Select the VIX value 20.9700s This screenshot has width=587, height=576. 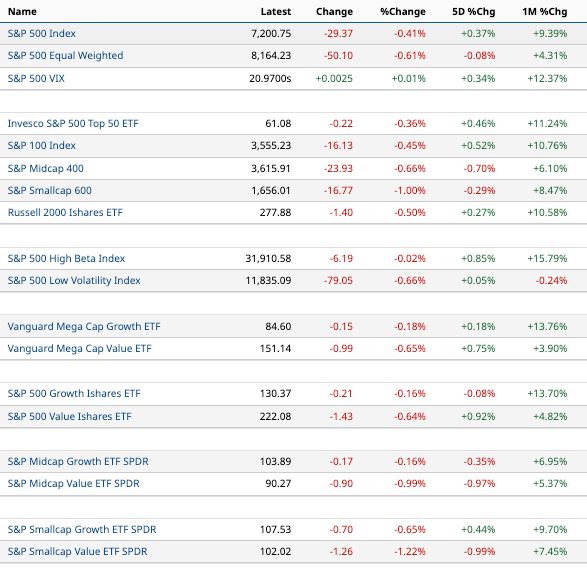(x=270, y=78)
